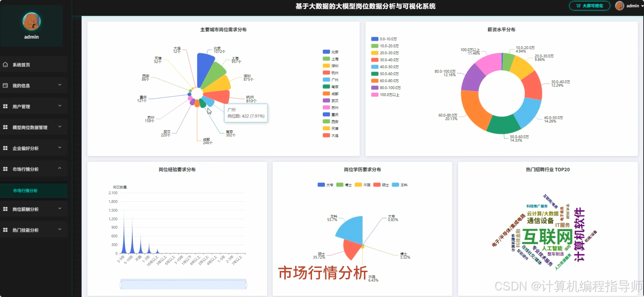Image resolution: width=644 pixels, height=297 pixels.
Task: Toggle 本科 in the education chart legend
Action: (399, 184)
